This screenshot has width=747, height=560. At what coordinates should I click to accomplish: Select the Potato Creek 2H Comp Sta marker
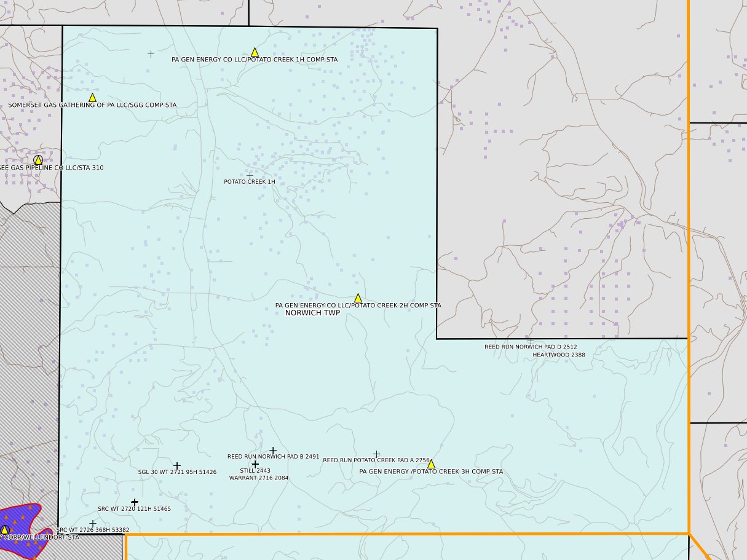(x=358, y=299)
